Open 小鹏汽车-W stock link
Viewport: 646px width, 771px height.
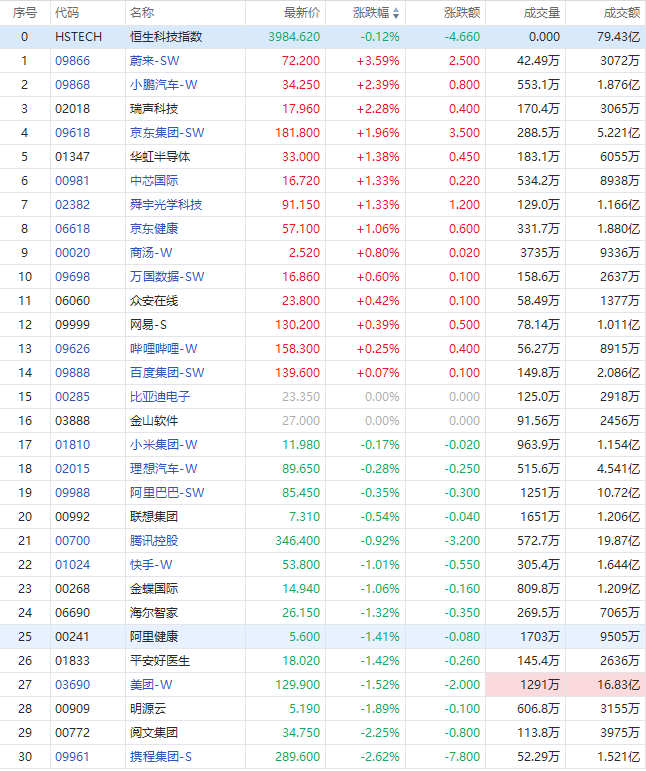pyautogui.click(x=163, y=85)
